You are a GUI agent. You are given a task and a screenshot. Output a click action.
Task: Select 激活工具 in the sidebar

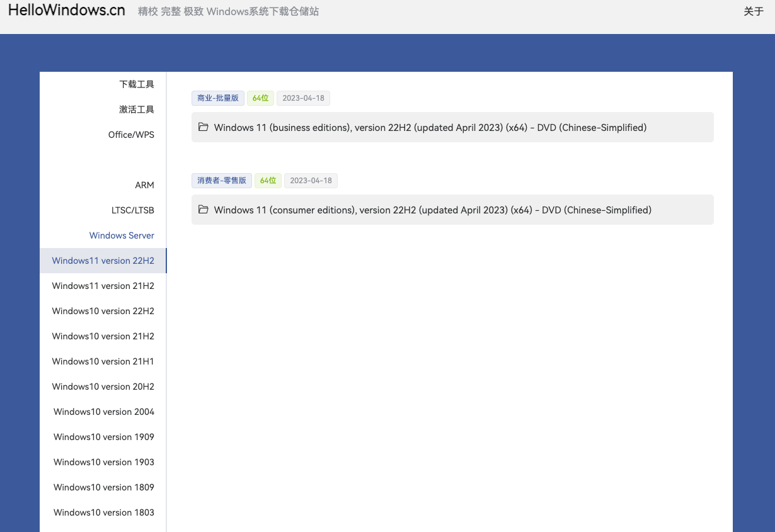[137, 110]
